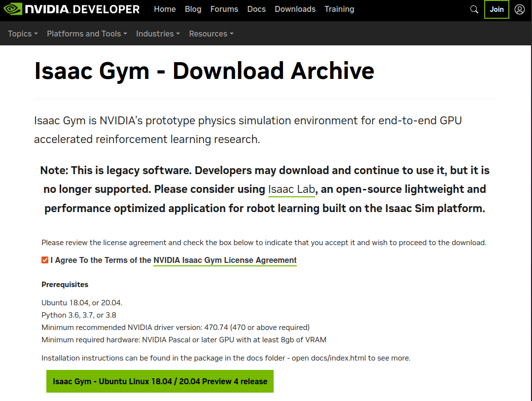Open the Docs nav link
The width and height of the screenshot is (532, 401).
(256, 9)
